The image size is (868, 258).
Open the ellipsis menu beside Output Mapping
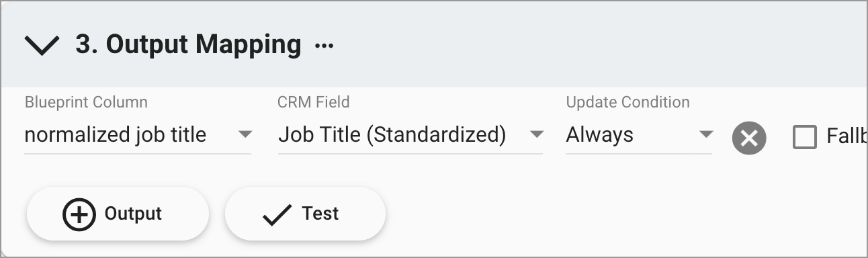[x=324, y=46]
